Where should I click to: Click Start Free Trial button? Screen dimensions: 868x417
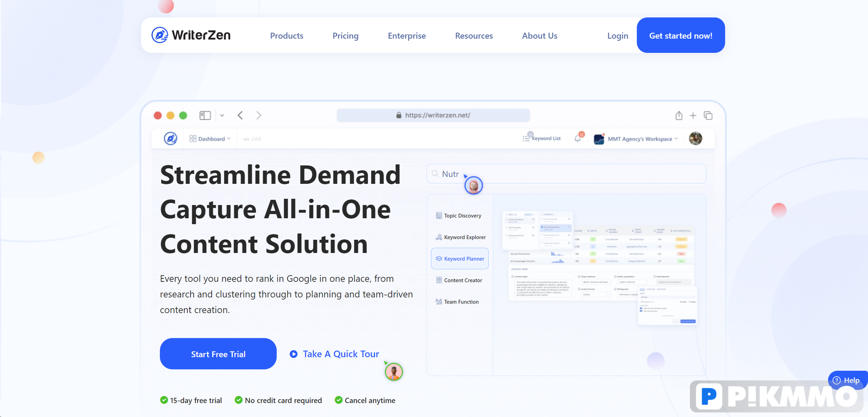click(218, 354)
